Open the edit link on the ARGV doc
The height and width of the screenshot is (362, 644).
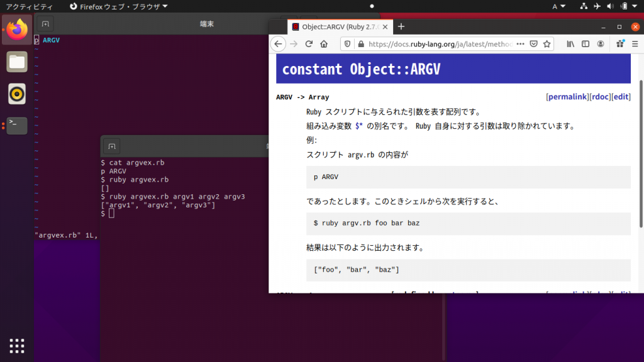621,96
